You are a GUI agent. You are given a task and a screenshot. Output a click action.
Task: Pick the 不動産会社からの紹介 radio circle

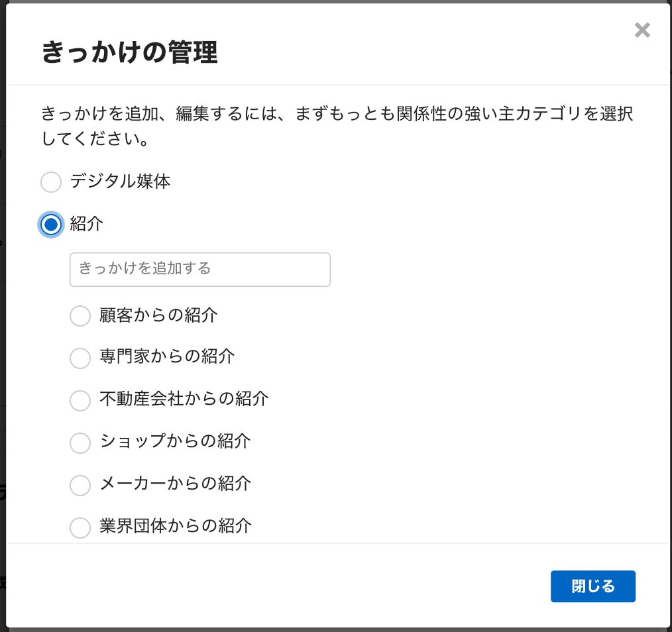click(x=80, y=401)
